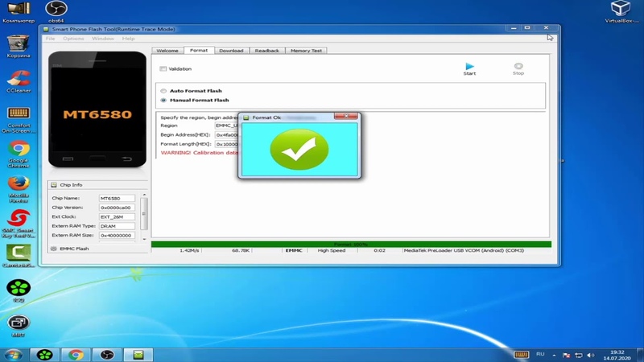The width and height of the screenshot is (644, 362).
Task: Open obs64 desktop shortcut
Action: [56, 12]
